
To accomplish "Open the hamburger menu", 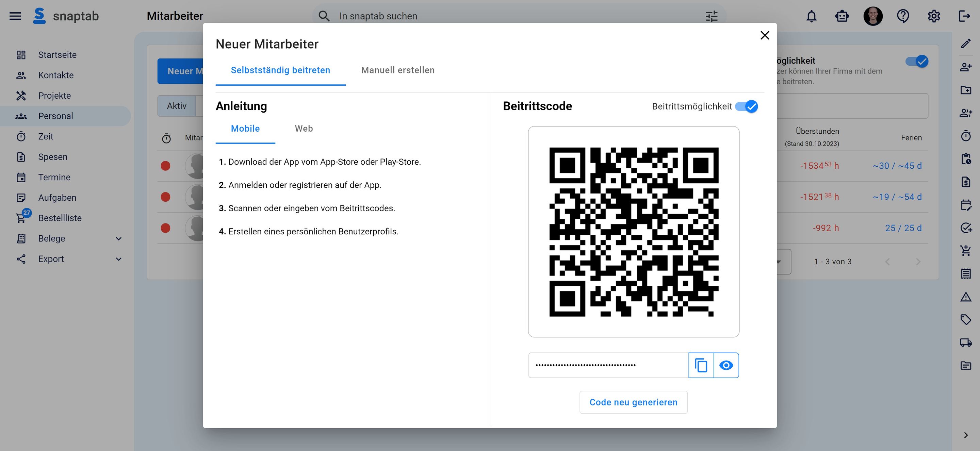I will 15,16.
